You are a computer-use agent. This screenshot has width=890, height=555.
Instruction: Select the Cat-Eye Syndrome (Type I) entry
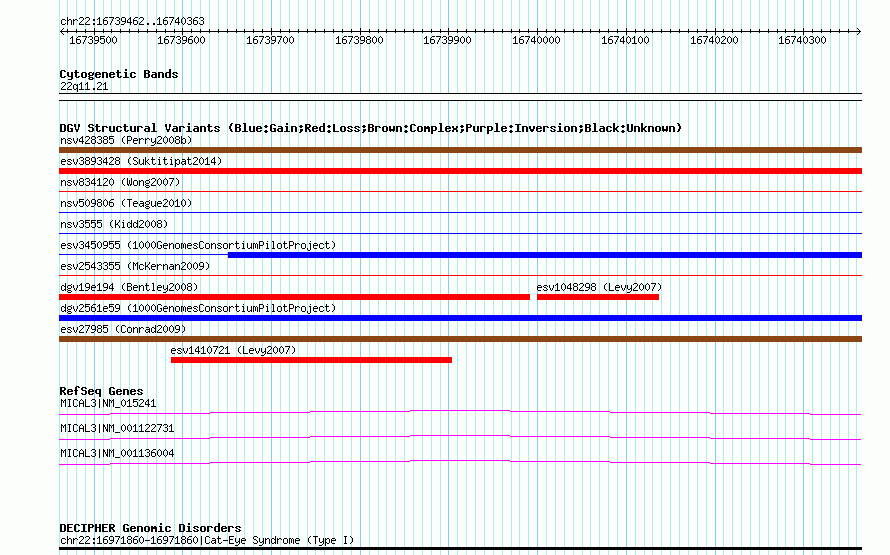[x=207, y=540]
